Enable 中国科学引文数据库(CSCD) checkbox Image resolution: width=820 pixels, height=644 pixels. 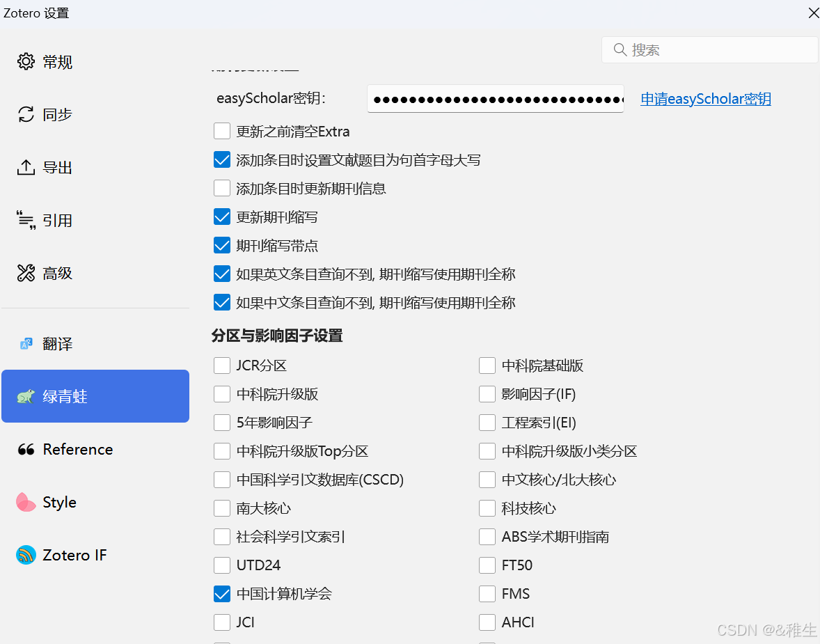click(x=222, y=479)
